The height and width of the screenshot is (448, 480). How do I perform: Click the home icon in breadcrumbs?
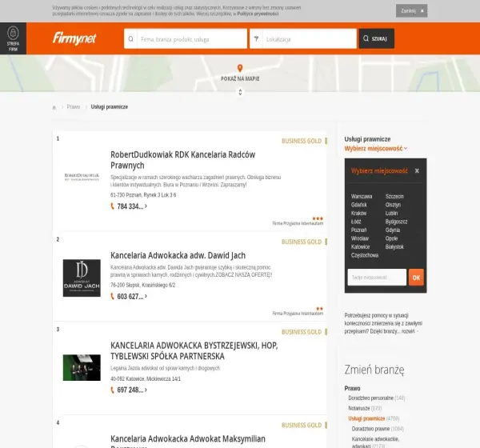54,107
